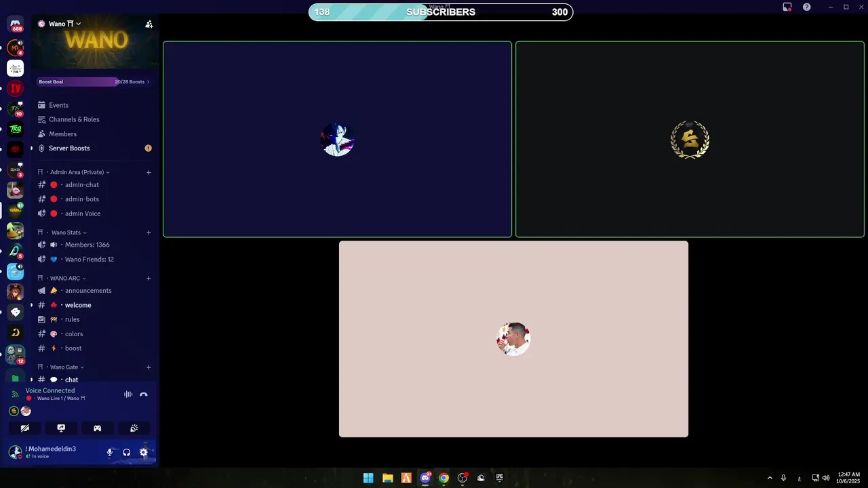Create channel in Wano Stats category
The width and height of the screenshot is (868, 488).
coord(149,232)
